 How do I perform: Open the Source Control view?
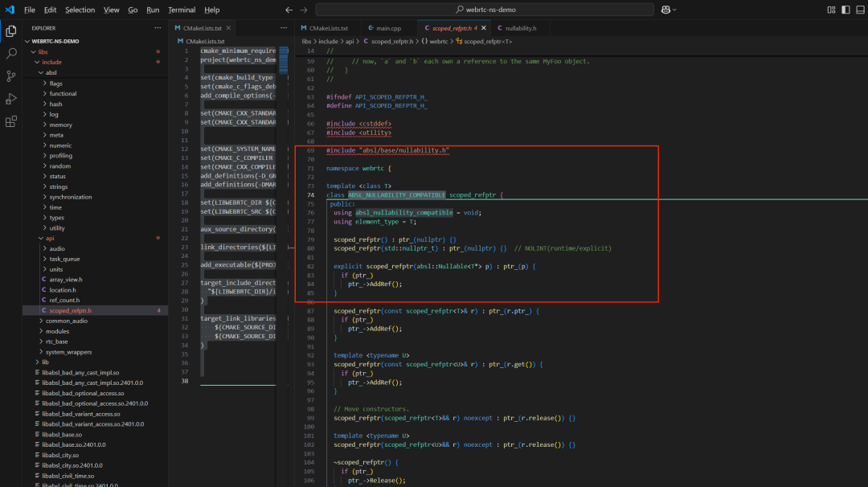tap(11, 76)
